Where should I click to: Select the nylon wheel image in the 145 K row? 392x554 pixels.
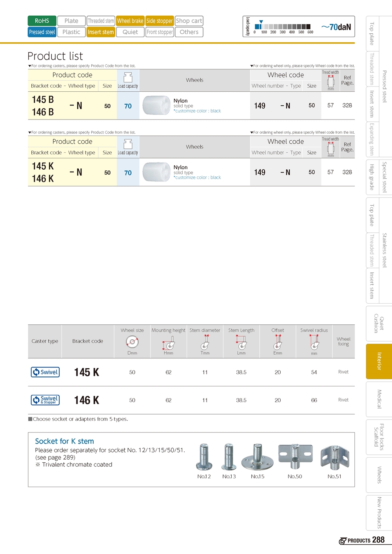(156, 172)
